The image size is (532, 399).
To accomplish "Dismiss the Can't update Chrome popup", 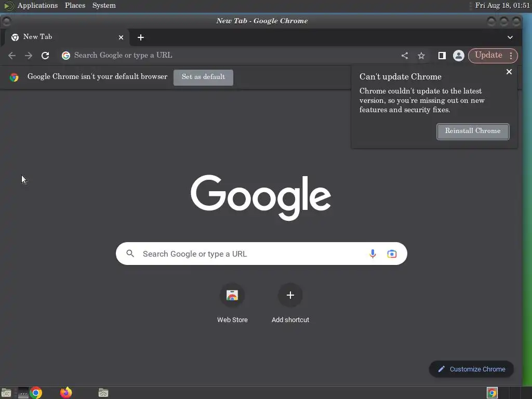I will tap(509, 72).
